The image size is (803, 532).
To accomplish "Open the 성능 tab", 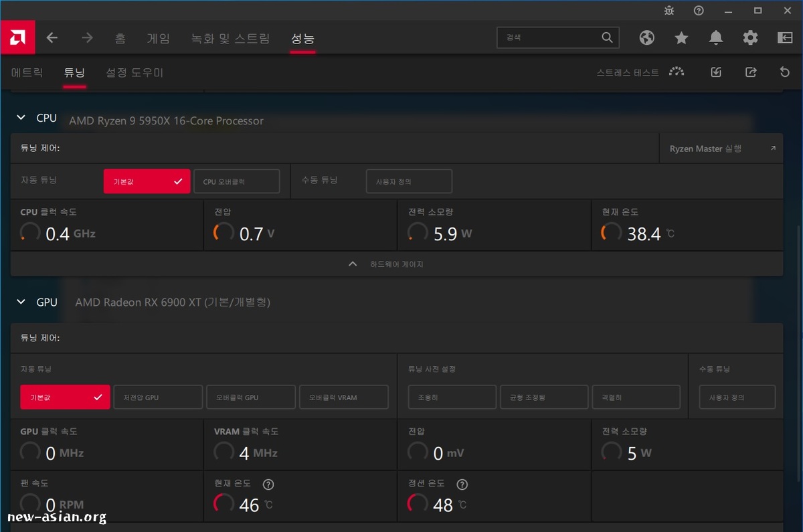I will pyautogui.click(x=302, y=38).
